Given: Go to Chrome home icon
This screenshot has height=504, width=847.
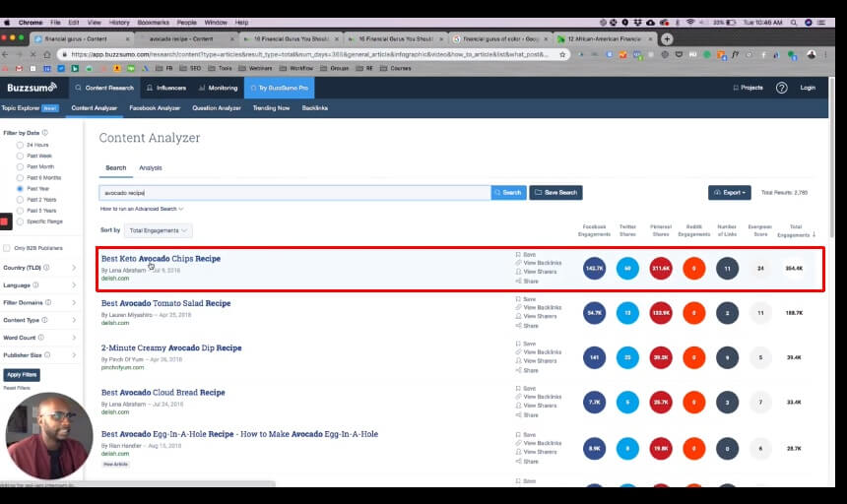Looking at the screenshot, I should [x=47, y=54].
